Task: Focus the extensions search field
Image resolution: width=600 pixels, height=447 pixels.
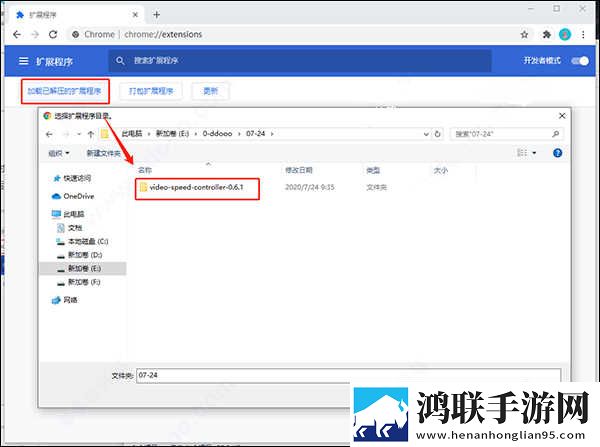Action: [x=299, y=60]
